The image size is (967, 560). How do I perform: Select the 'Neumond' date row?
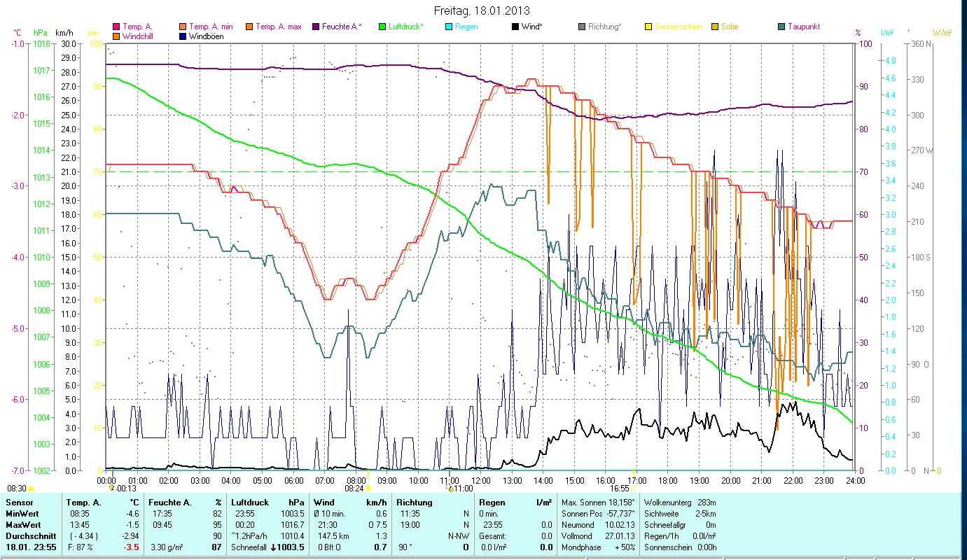point(598,524)
